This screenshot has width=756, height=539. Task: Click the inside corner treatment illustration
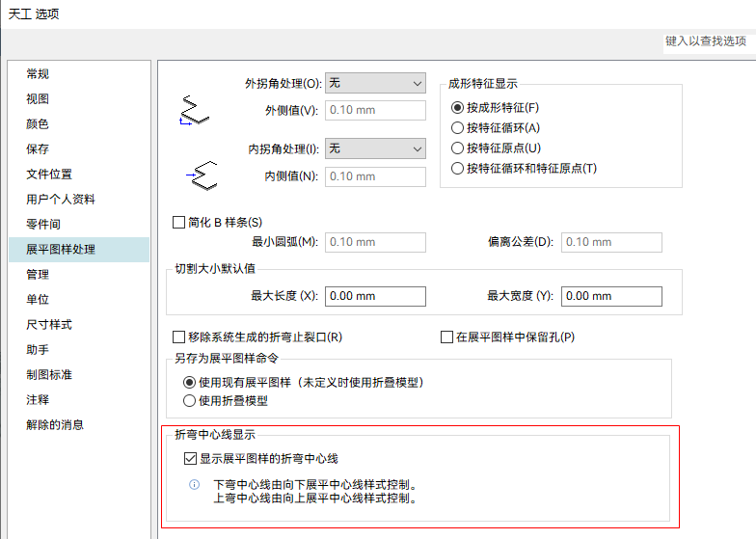coord(202,175)
